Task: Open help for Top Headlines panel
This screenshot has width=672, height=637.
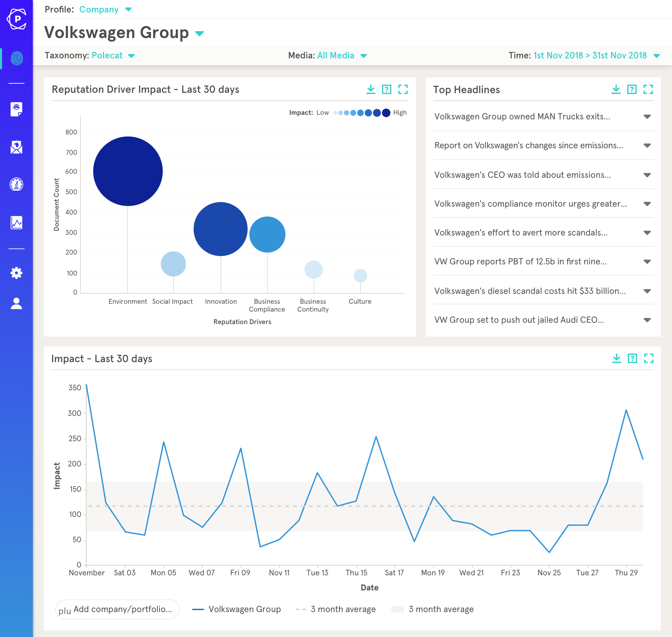Action: point(632,89)
